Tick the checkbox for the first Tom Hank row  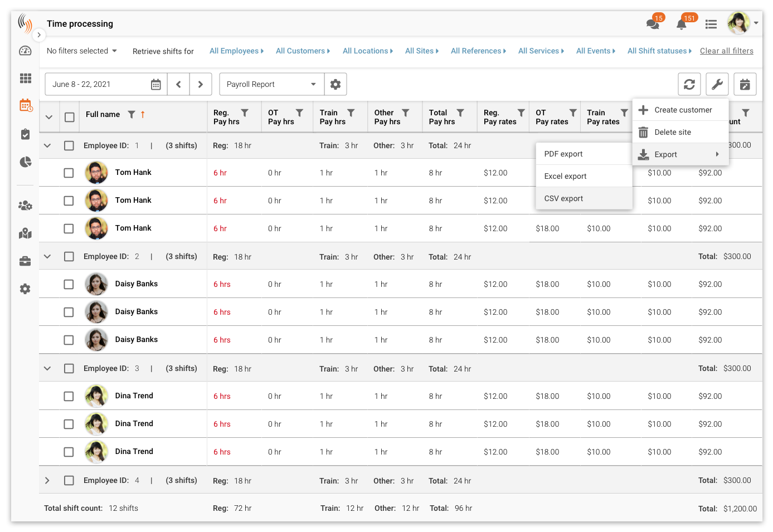tap(69, 173)
